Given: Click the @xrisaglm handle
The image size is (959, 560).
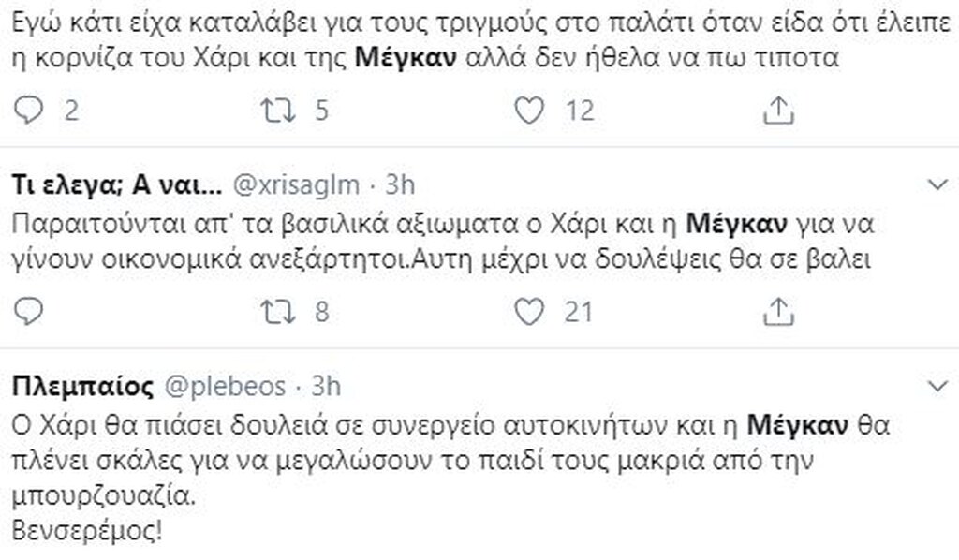Looking at the screenshot, I should pos(297,185).
